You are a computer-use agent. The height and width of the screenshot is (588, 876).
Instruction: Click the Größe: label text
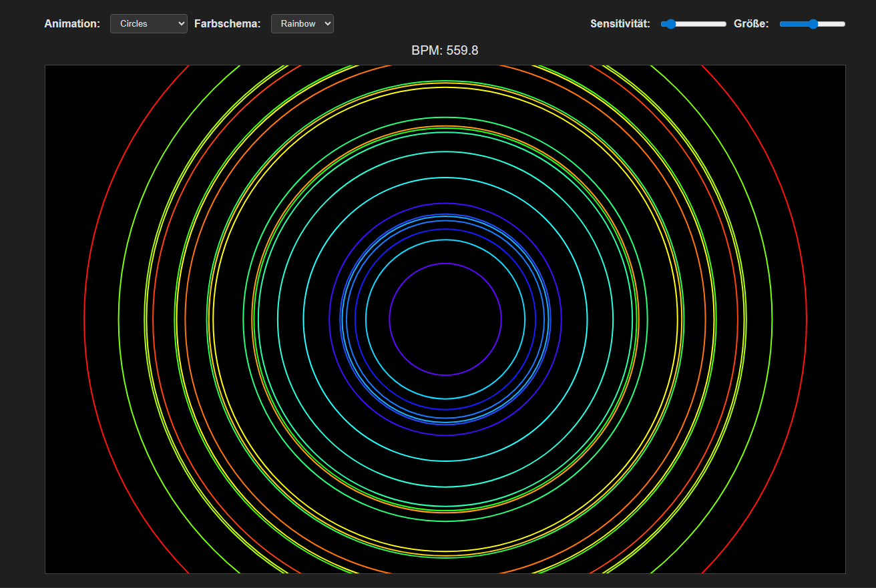click(750, 23)
